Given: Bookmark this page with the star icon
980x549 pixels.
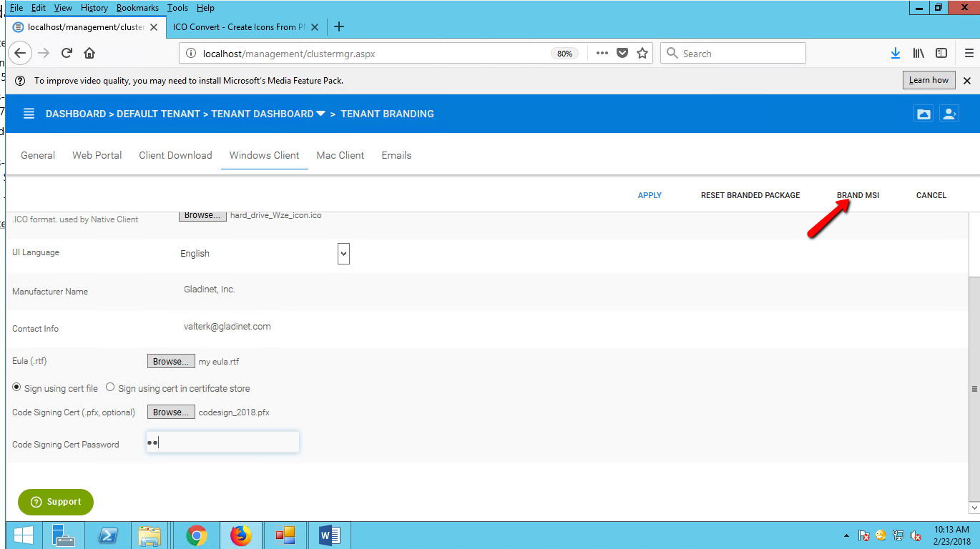Looking at the screenshot, I should click(x=642, y=53).
